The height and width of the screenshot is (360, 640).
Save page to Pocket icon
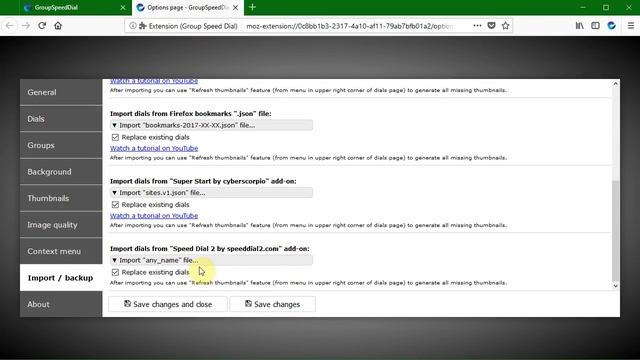[491, 26]
